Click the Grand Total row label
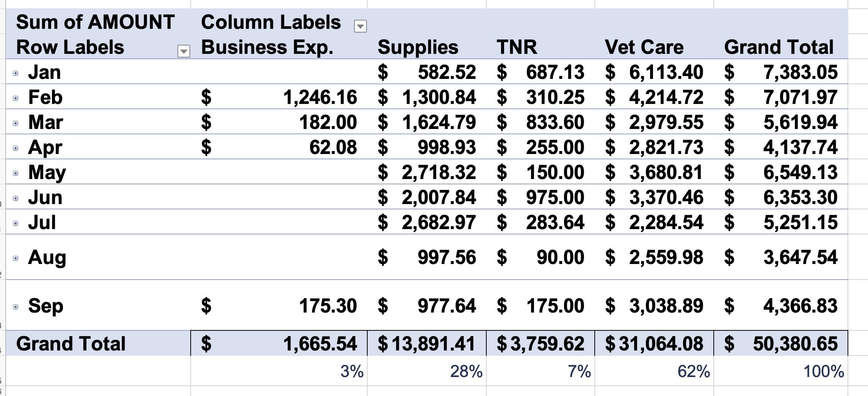Image resolution: width=868 pixels, height=396 pixels. 71,344
